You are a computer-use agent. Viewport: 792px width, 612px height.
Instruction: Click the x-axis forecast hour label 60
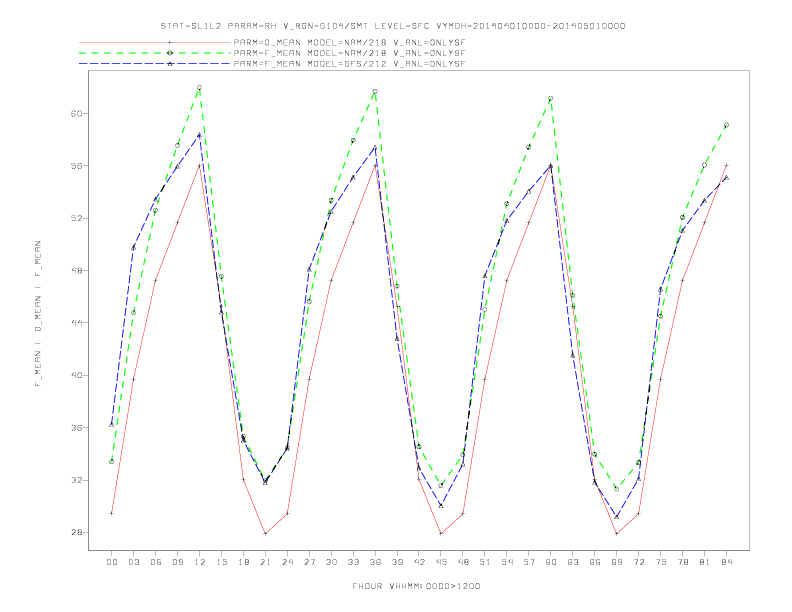pos(551,562)
